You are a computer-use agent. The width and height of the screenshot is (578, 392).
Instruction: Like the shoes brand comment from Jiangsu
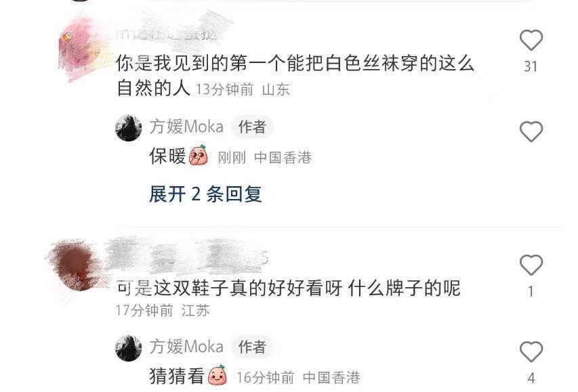pyautogui.click(x=531, y=265)
